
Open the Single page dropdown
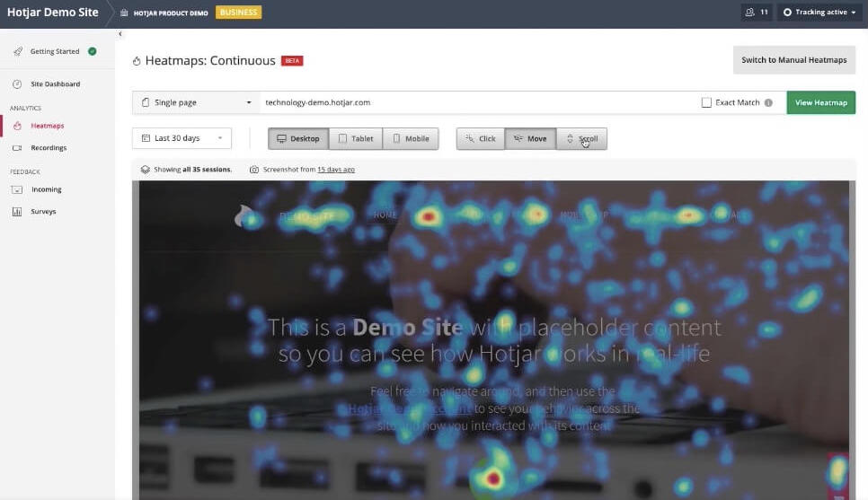[196, 102]
